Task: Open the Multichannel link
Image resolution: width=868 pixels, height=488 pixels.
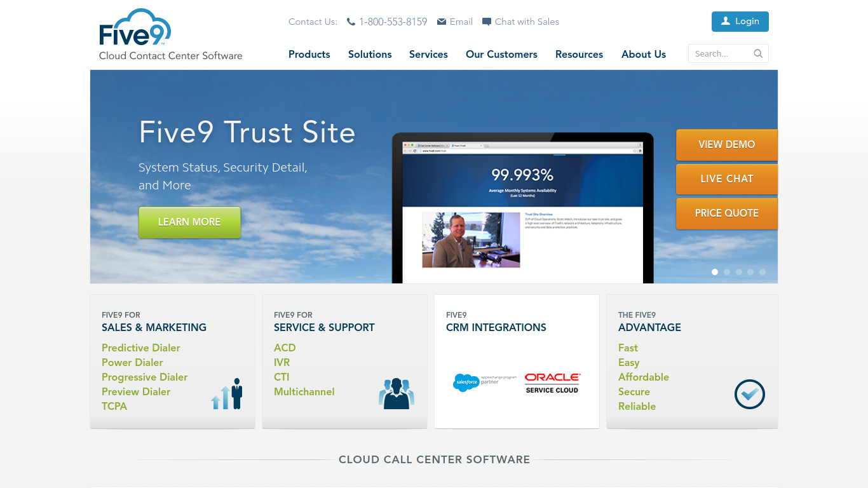Action: coord(304,391)
